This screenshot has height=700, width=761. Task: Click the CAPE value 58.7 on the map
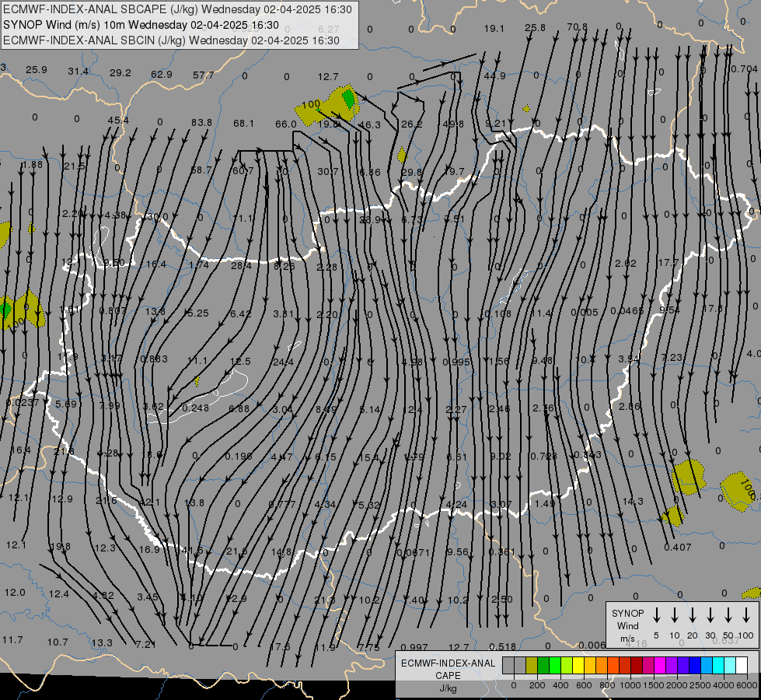click(x=201, y=170)
